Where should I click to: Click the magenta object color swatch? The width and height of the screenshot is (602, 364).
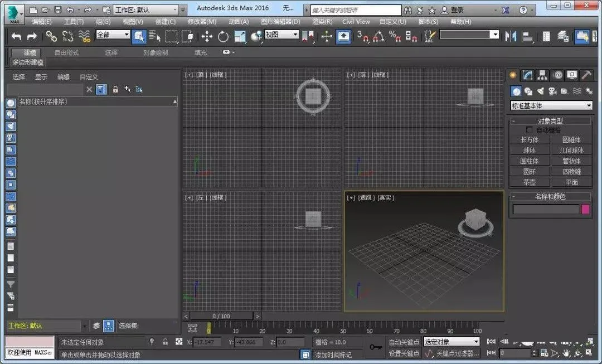(x=585, y=209)
